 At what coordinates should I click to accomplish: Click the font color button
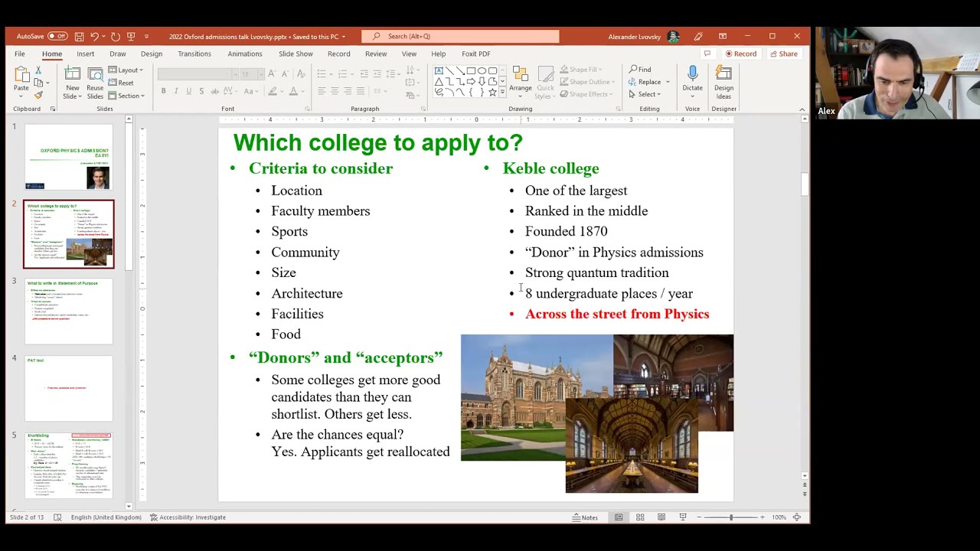coord(292,91)
